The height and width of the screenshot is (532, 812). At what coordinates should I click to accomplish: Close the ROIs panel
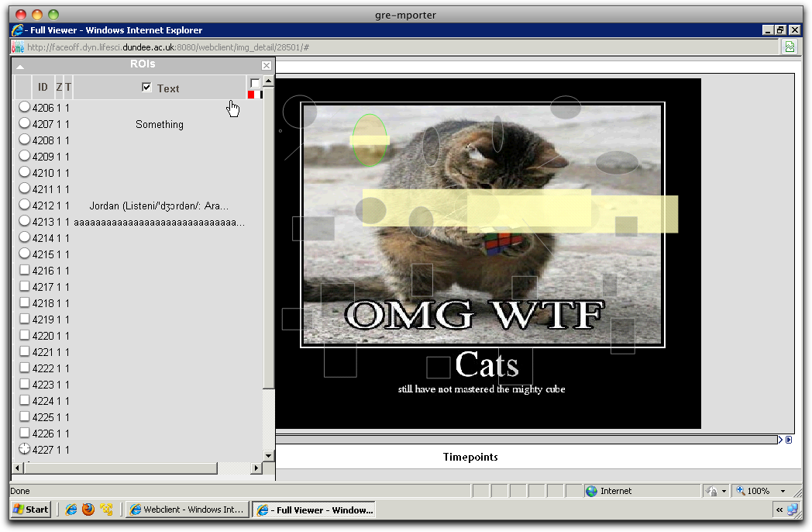[x=267, y=65]
